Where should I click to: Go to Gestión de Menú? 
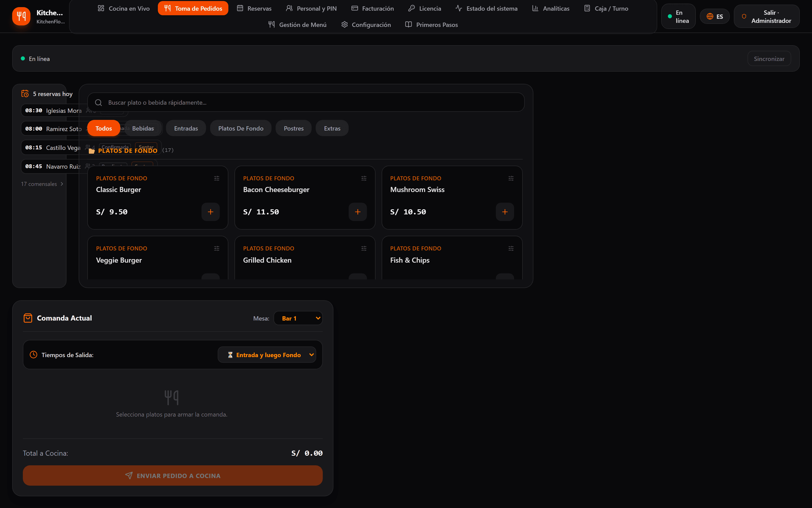click(x=297, y=25)
